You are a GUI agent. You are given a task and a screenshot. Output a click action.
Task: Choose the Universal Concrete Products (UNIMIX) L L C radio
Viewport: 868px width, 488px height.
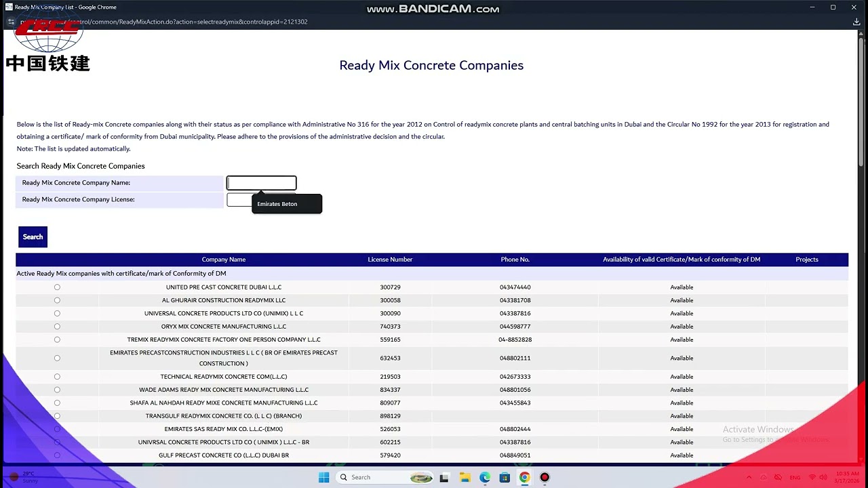pos(57,313)
